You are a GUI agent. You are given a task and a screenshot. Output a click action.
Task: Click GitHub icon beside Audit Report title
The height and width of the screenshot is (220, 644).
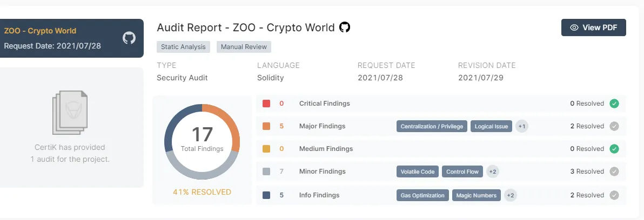(x=345, y=27)
